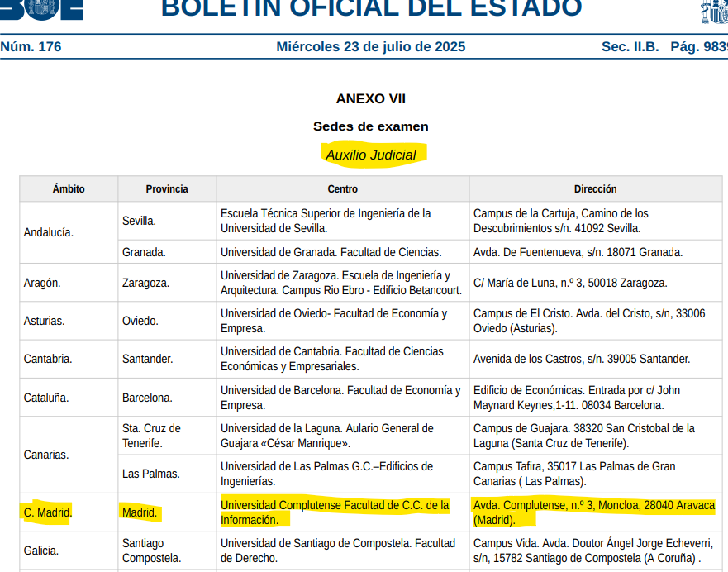Click the highlighted "Auxilio Judicial" title
Viewport: 728px width, 572px height.
pos(371,155)
